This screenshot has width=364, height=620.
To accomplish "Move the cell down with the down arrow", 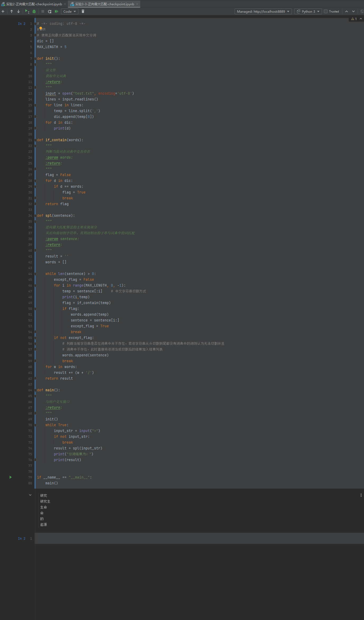I will (x=18, y=11).
